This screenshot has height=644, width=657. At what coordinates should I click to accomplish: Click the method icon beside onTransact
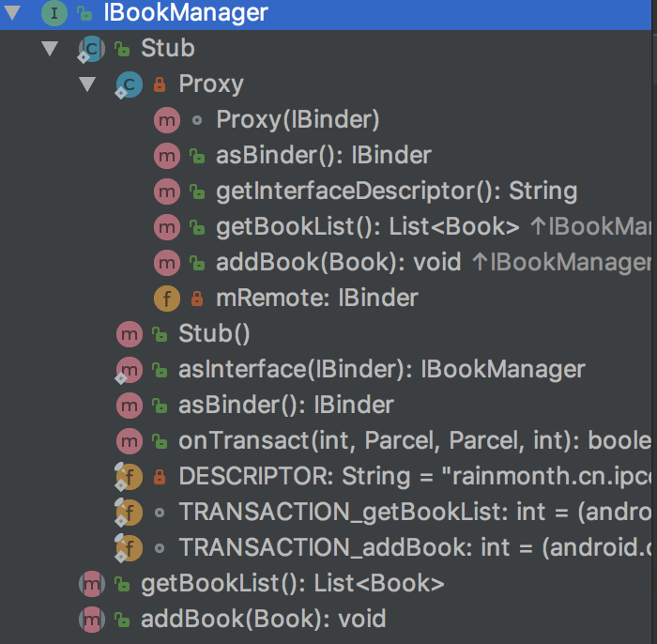129,441
